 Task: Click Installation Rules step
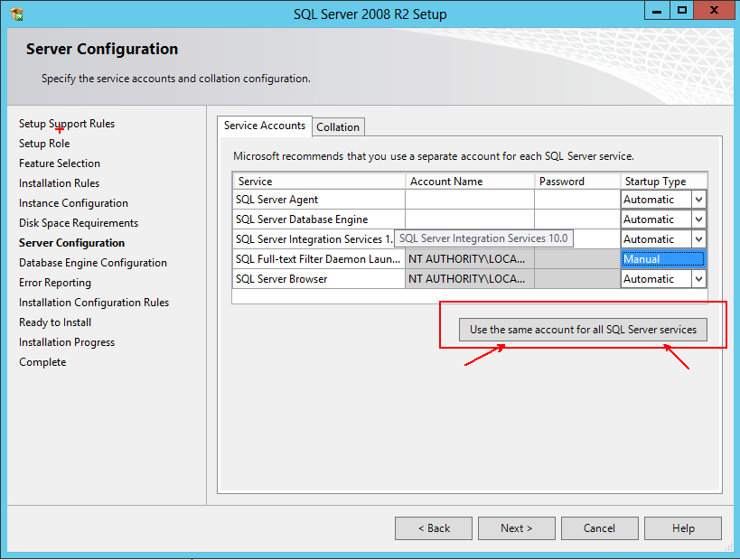[x=59, y=183]
